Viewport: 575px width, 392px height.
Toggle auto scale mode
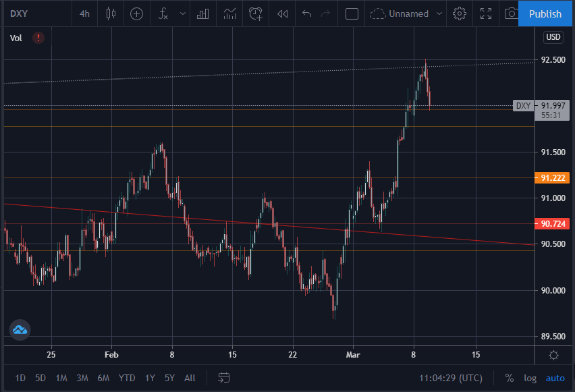tap(555, 378)
